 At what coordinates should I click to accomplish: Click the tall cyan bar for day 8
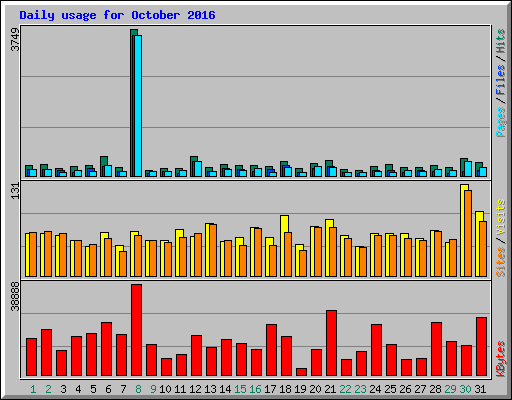point(138,106)
